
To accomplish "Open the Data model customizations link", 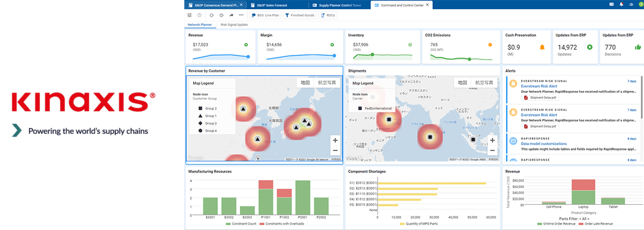I will click(x=544, y=143).
